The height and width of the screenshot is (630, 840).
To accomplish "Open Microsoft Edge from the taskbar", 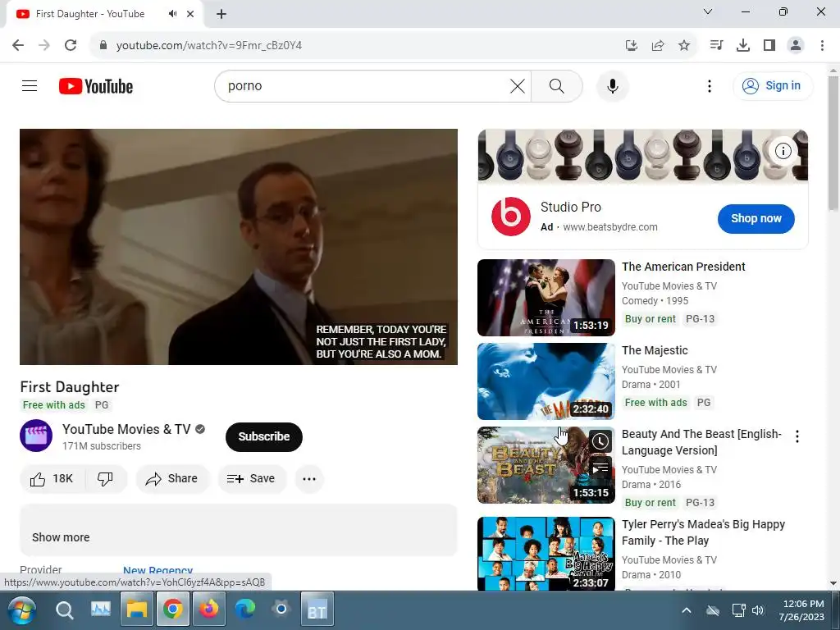I will [x=244, y=609].
